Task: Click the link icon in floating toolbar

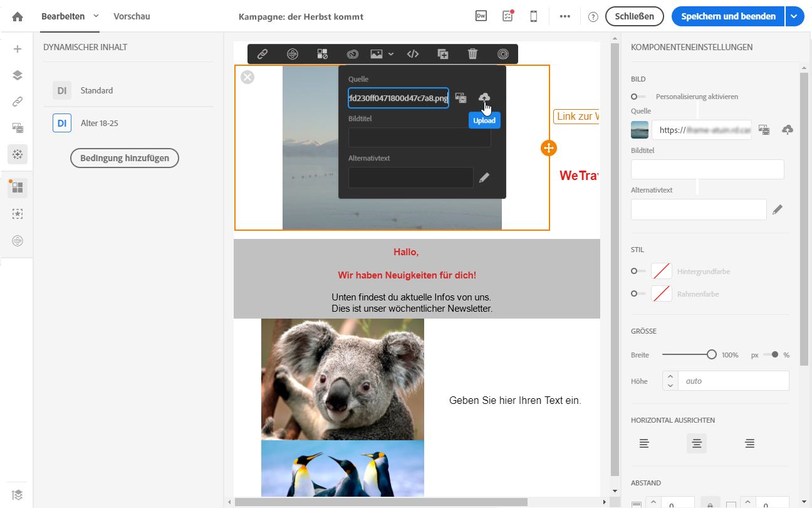Action: [x=263, y=54]
